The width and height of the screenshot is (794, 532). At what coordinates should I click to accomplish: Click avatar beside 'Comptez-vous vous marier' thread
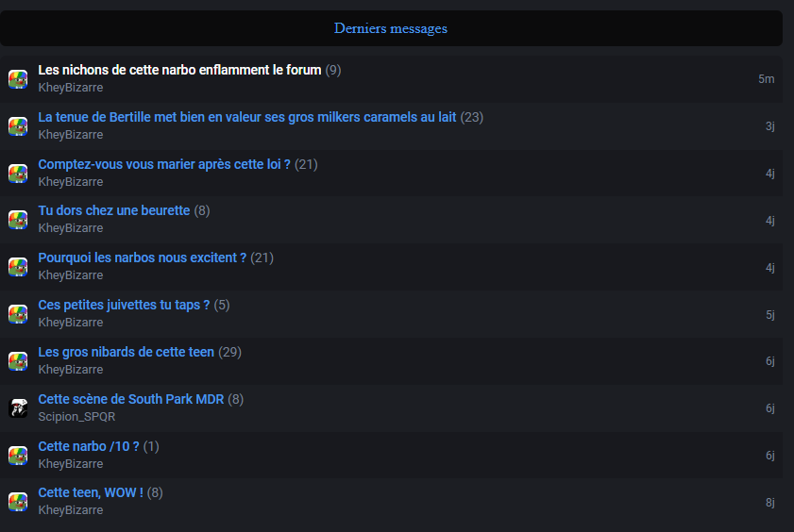coord(18,173)
